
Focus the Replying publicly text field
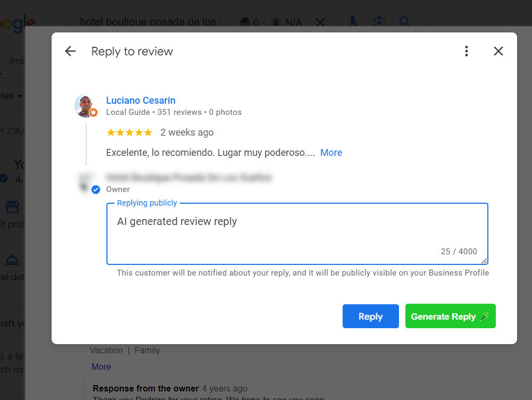pyautogui.click(x=297, y=234)
